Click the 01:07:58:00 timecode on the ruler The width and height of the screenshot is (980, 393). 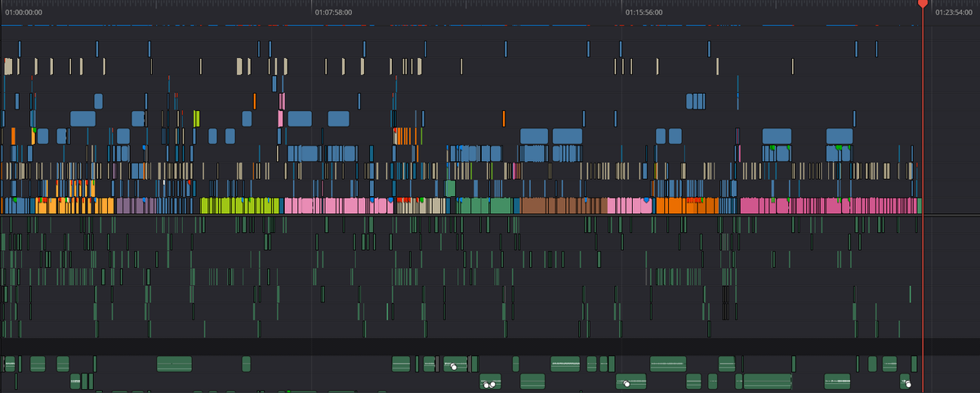[x=334, y=13]
